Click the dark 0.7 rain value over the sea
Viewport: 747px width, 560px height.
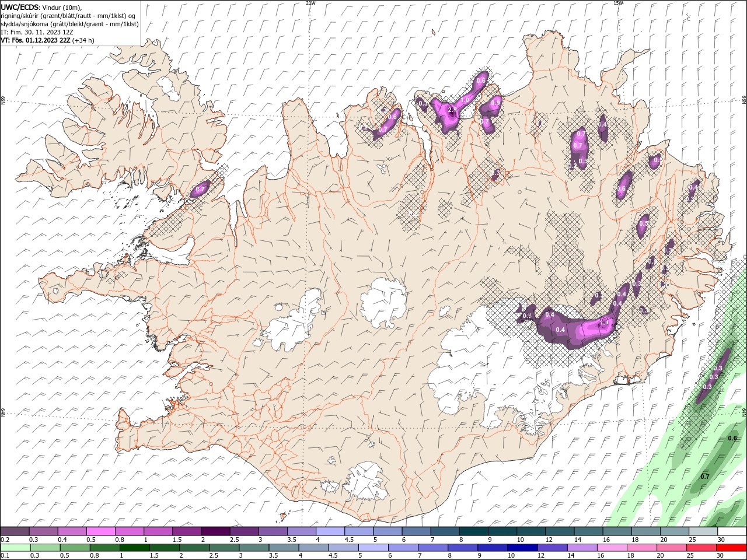click(705, 477)
